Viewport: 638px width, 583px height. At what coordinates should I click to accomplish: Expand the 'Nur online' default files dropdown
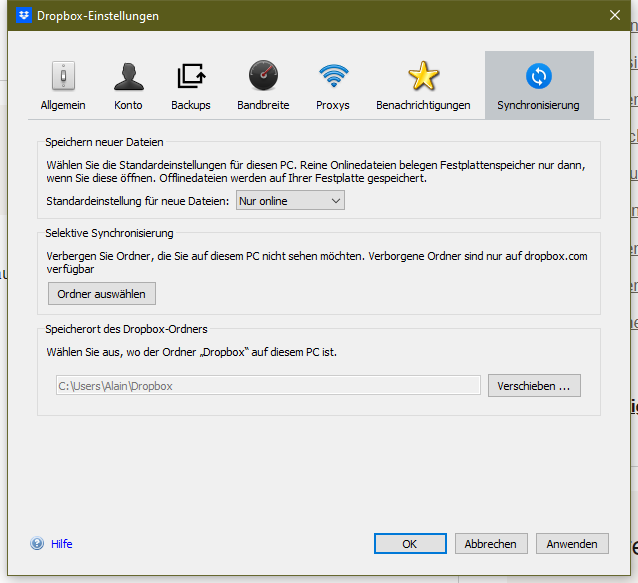click(x=290, y=201)
